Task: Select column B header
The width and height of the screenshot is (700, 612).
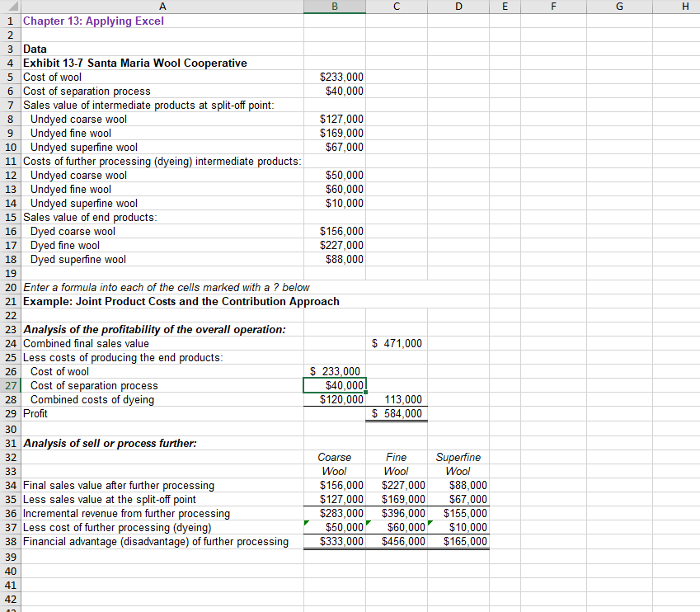Action: tap(335, 7)
